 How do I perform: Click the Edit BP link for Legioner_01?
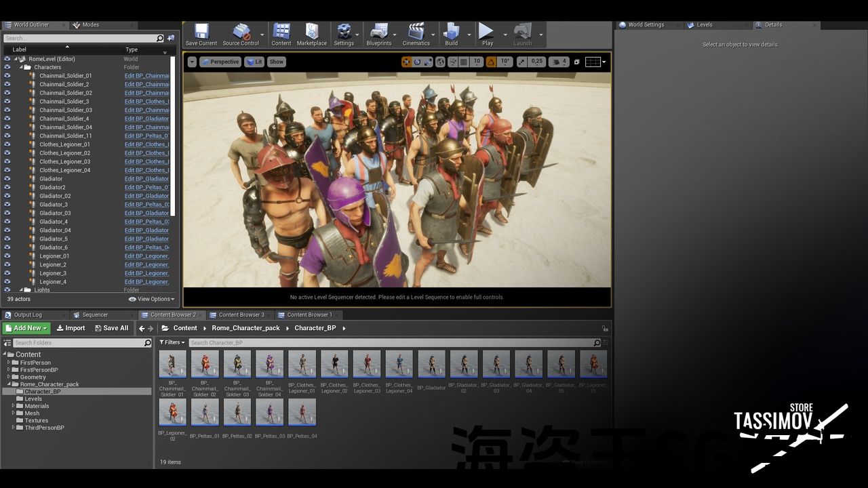tap(146, 256)
